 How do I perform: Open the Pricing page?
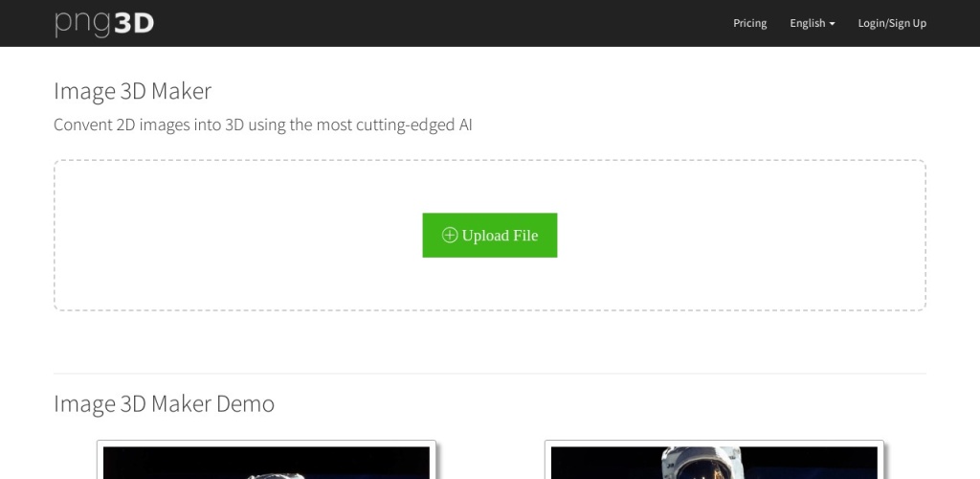click(750, 23)
